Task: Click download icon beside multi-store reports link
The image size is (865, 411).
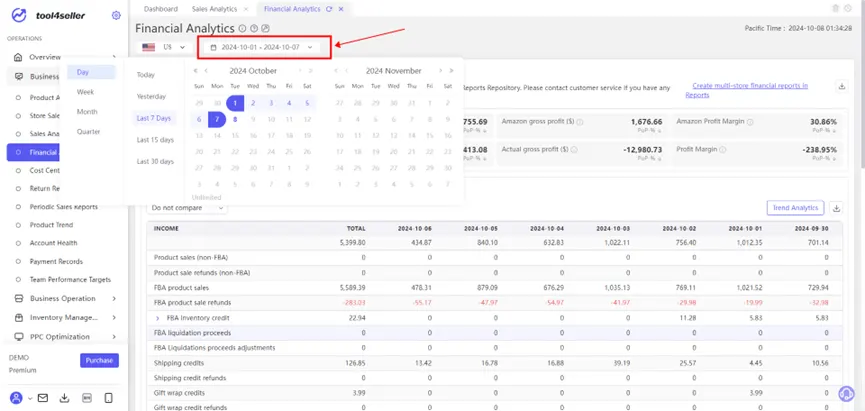Action: pyautogui.click(x=842, y=86)
